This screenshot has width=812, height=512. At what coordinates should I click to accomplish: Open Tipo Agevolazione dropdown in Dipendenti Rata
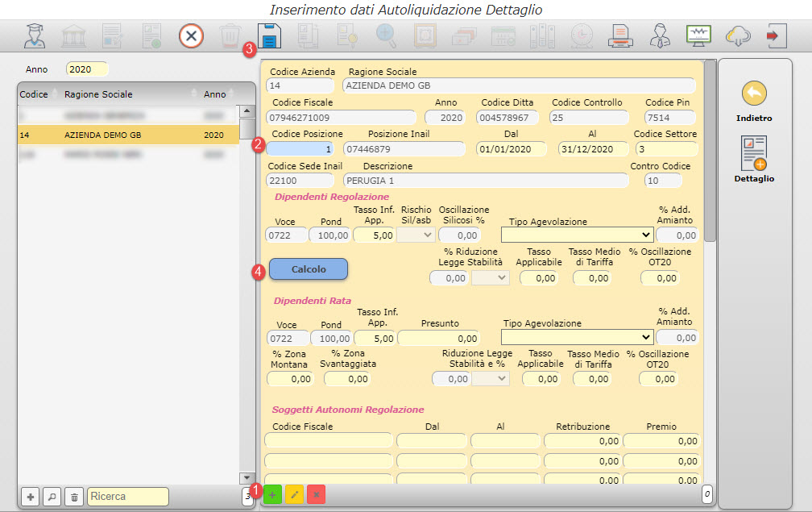coord(577,337)
